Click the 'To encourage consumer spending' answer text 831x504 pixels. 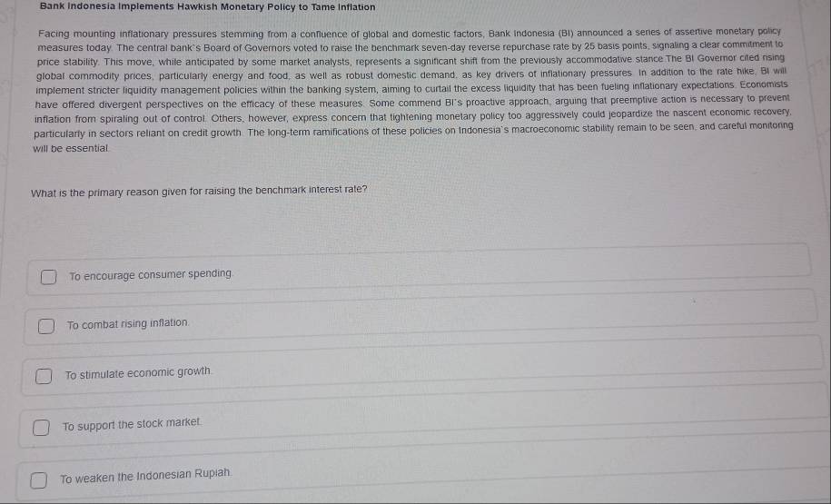click(x=151, y=274)
